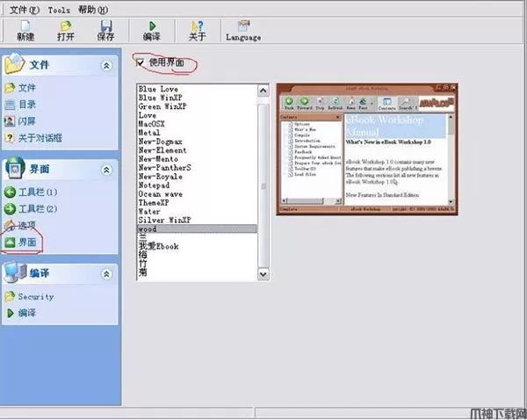Viewport: 527px width, 420px height.
Task: Click the 新建 (New) toolbar icon
Action: point(25,25)
